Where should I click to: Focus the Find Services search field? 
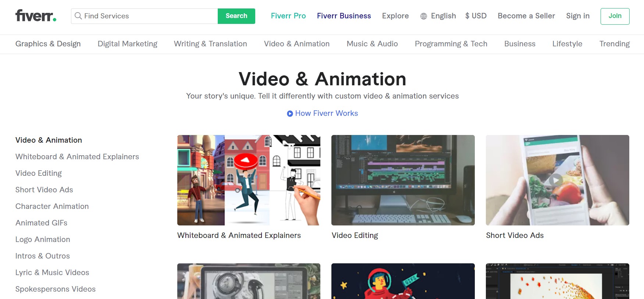tap(145, 16)
